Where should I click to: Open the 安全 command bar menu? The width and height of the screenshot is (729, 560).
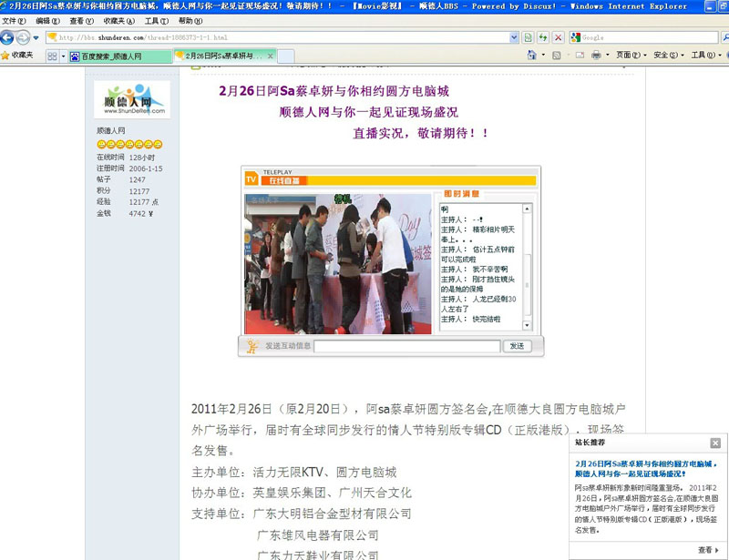(x=669, y=56)
